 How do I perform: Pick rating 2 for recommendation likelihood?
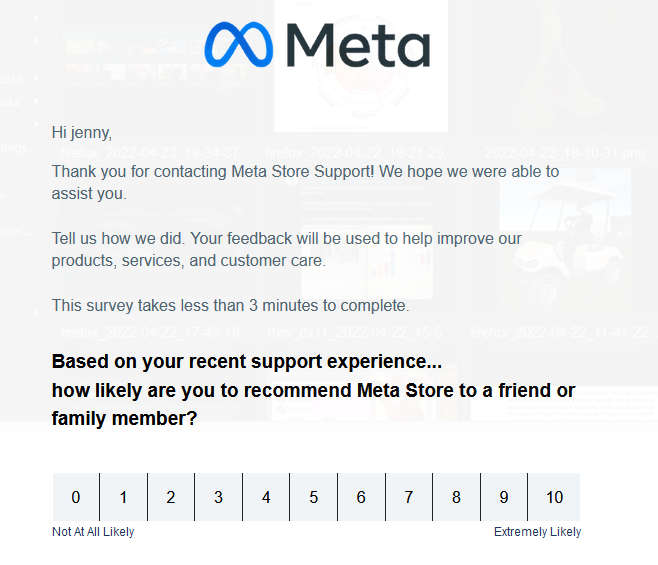pyautogui.click(x=171, y=497)
